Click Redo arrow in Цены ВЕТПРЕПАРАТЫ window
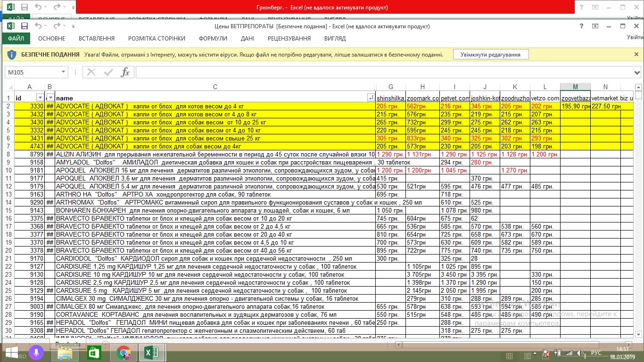Screen dimensions: 644x362 [57, 26]
